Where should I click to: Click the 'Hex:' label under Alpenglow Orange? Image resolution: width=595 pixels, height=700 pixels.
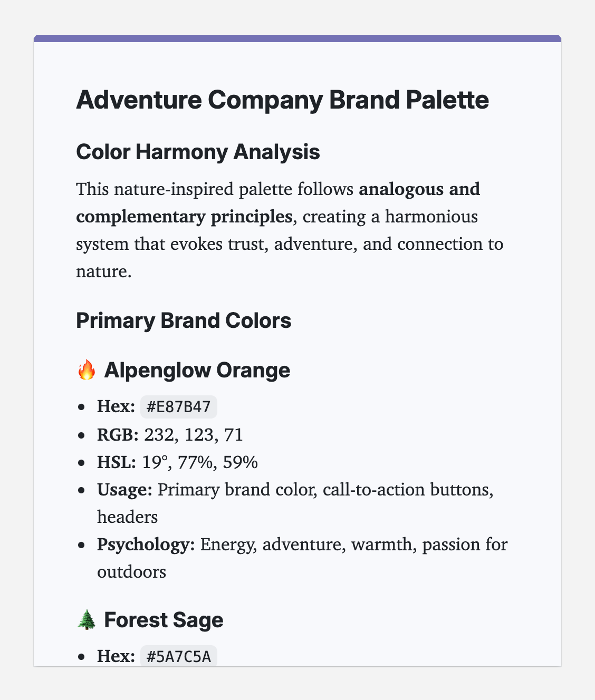pos(116,407)
